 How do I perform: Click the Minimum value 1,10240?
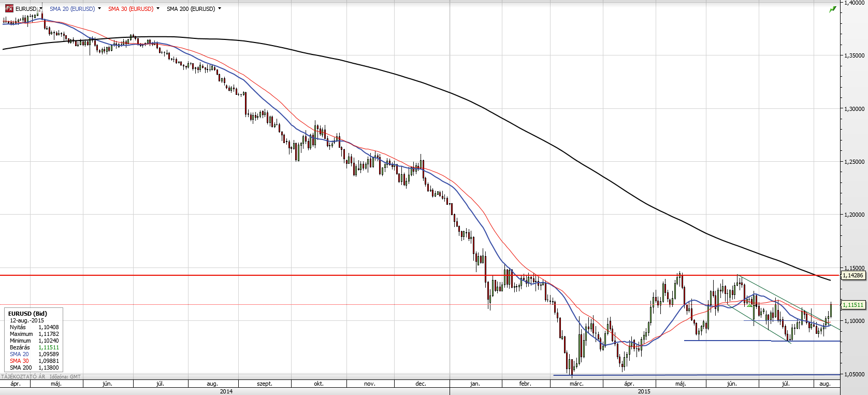pyautogui.click(x=49, y=341)
